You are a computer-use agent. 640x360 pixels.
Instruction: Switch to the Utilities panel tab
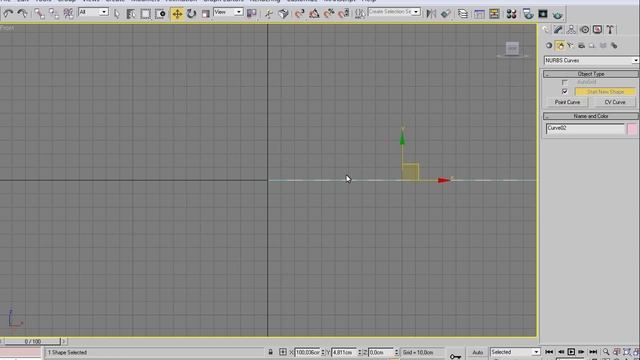(x=610, y=29)
